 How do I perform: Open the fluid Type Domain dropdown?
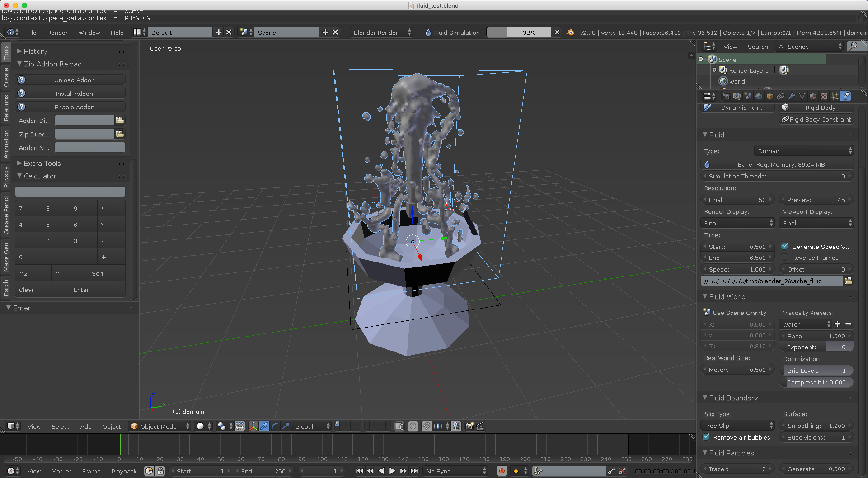tap(804, 151)
